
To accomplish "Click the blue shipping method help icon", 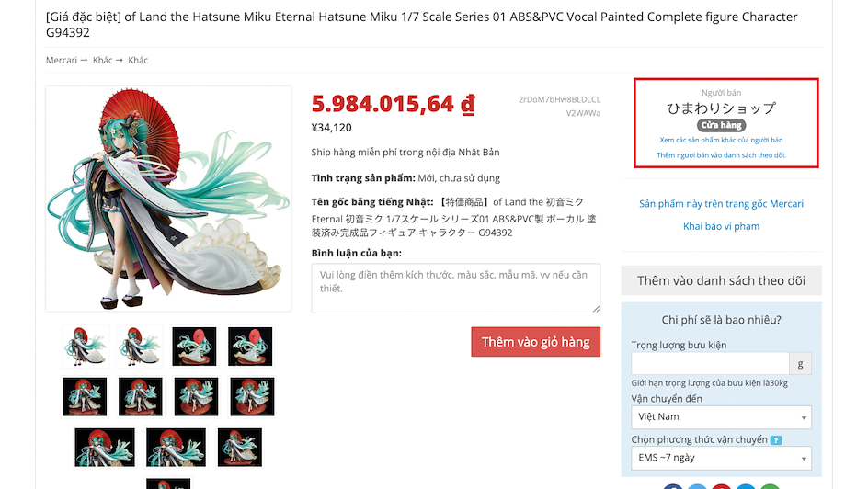I will coord(776,440).
